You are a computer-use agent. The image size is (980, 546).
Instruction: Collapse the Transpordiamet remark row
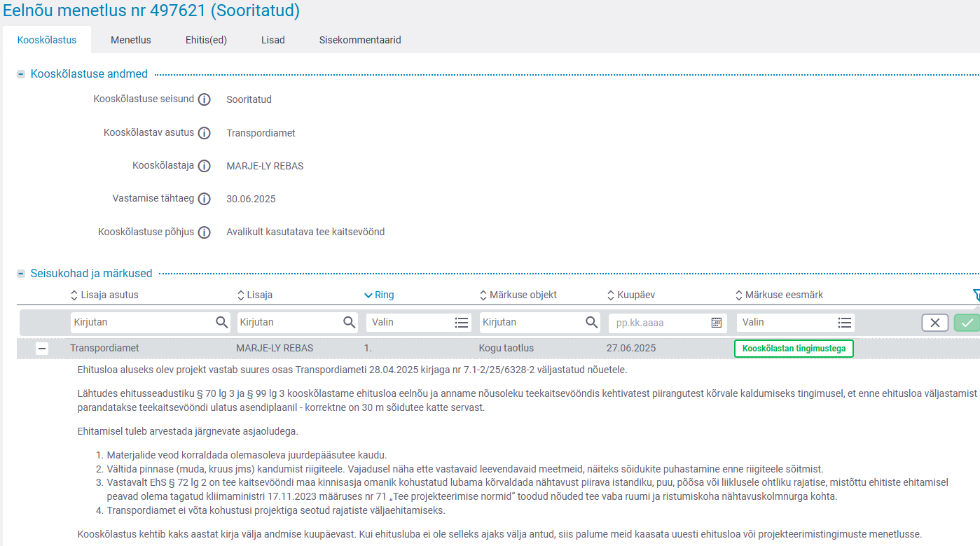pyautogui.click(x=42, y=349)
